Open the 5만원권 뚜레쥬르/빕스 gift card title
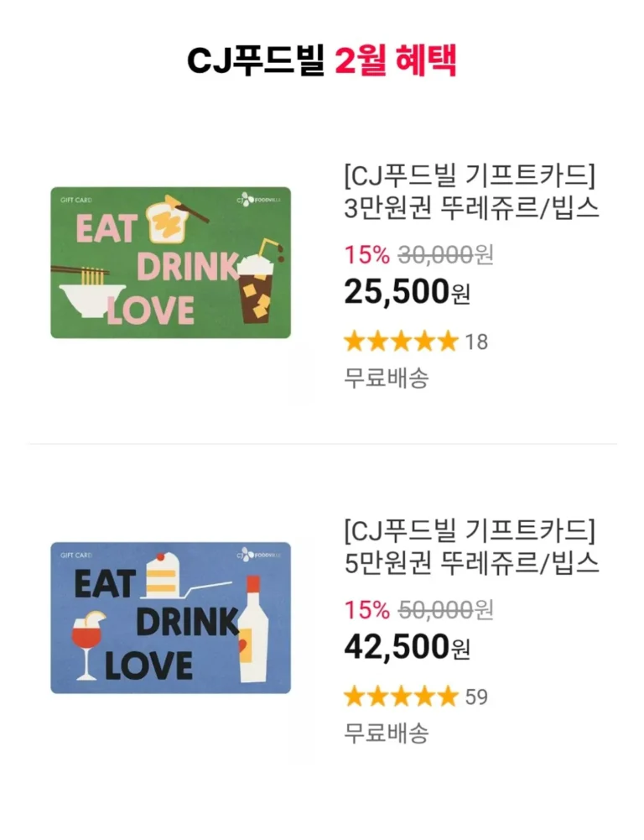644x840 pixels. [471, 548]
